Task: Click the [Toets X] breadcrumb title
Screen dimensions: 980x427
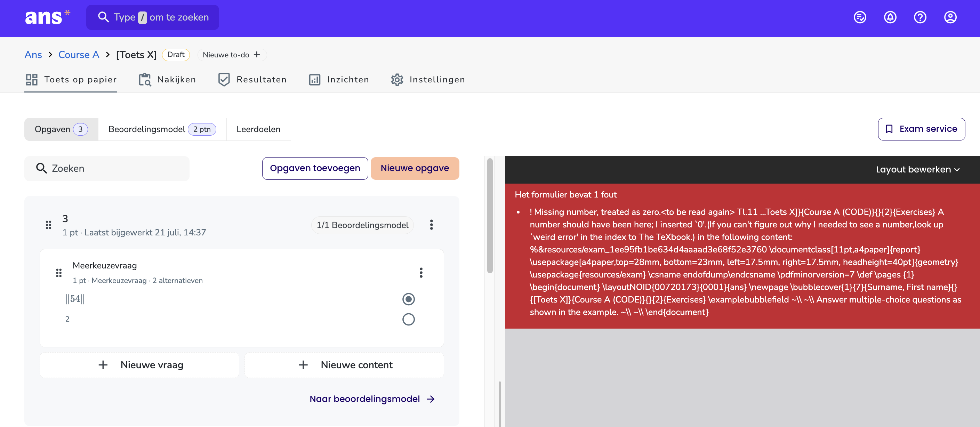Action: [136, 55]
